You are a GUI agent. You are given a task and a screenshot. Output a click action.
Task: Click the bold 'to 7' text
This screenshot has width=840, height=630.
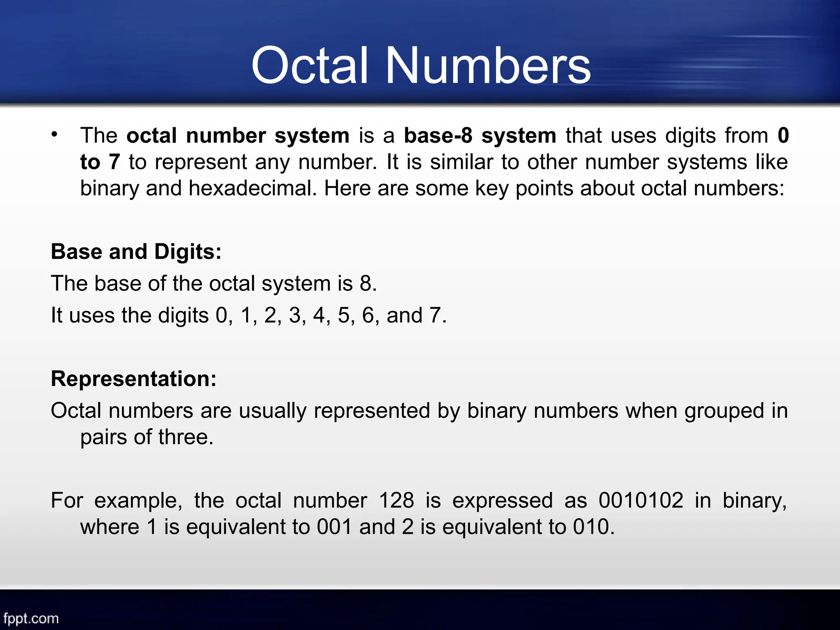point(100,162)
